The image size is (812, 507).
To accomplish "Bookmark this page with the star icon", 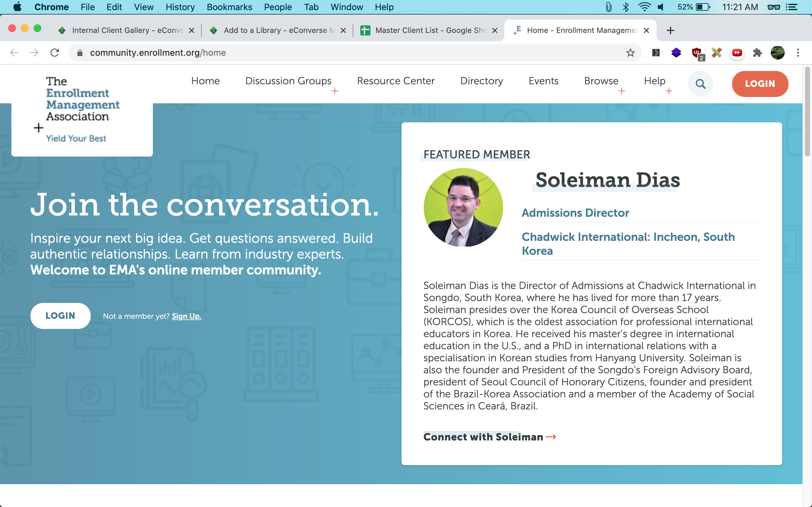I will [x=631, y=53].
